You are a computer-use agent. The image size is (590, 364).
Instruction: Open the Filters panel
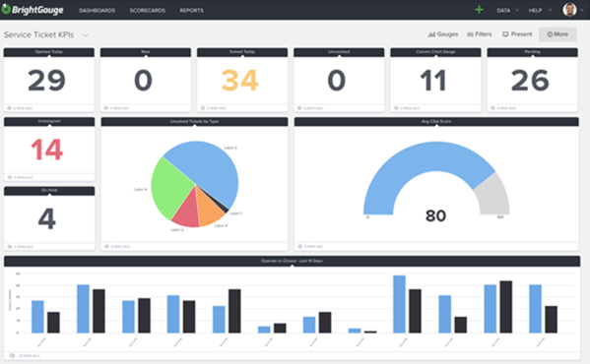click(x=480, y=34)
